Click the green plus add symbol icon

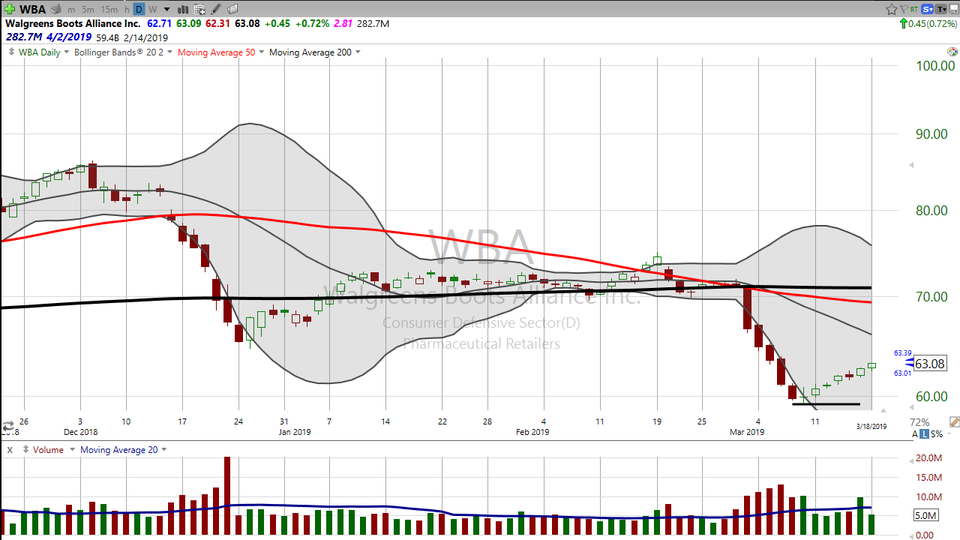(x=10, y=9)
